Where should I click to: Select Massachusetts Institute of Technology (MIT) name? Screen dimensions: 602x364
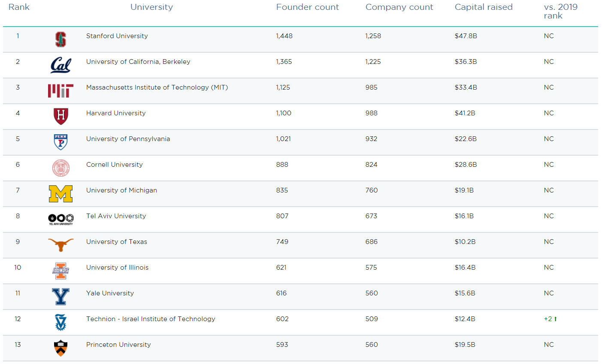(x=157, y=87)
